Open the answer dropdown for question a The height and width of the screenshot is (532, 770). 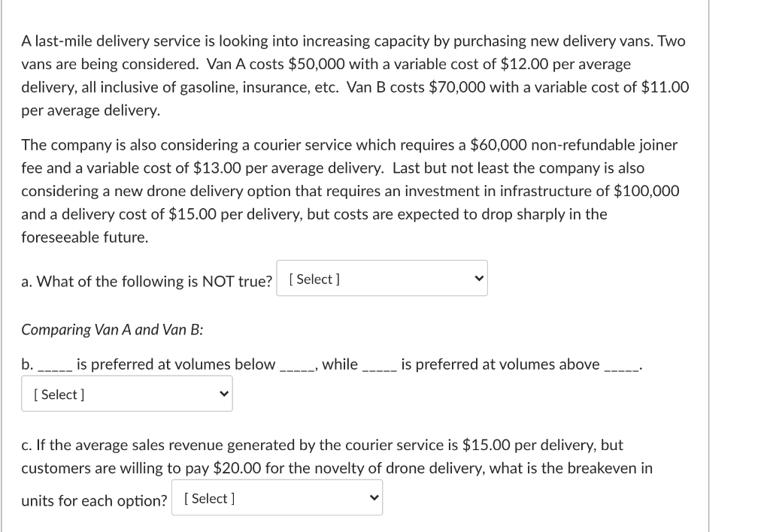click(382, 278)
